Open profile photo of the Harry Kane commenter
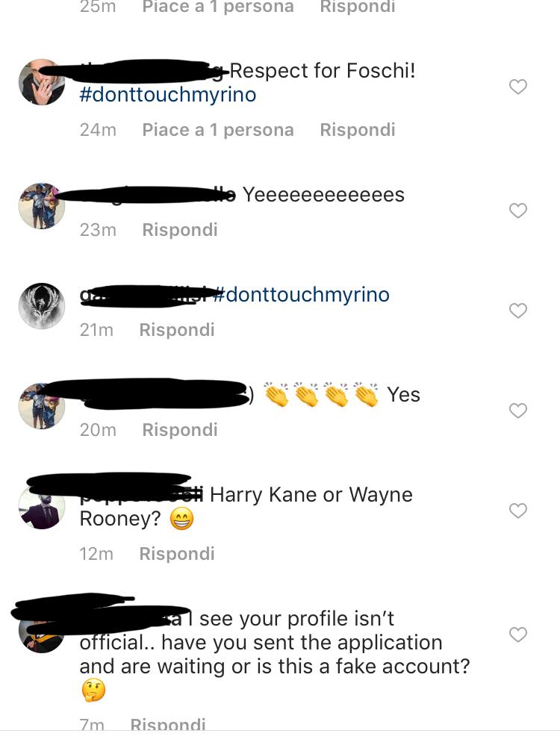Viewport: 560px width, 742px height. pyautogui.click(x=42, y=506)
